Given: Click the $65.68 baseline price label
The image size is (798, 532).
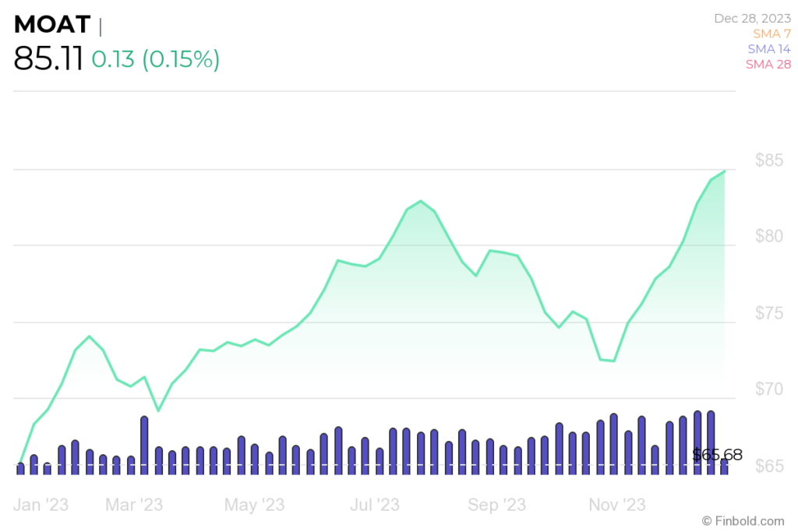Looking at the screenshot, I should point(717,455).
